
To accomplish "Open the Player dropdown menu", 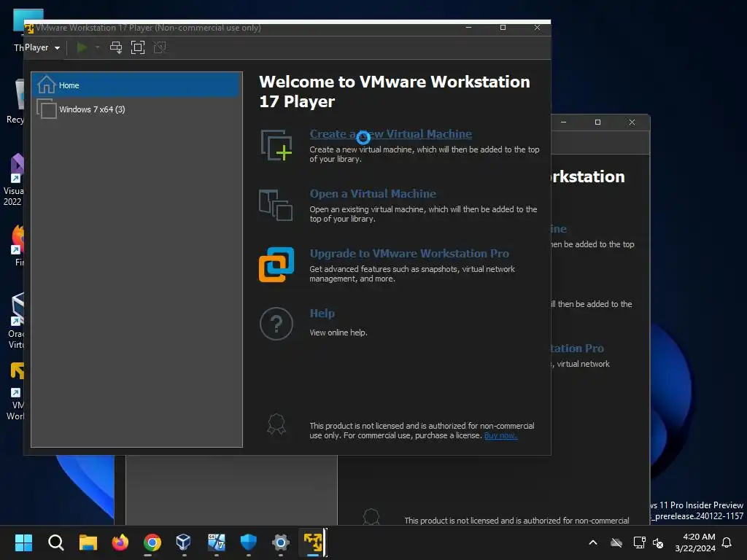I will pos(42,47).
